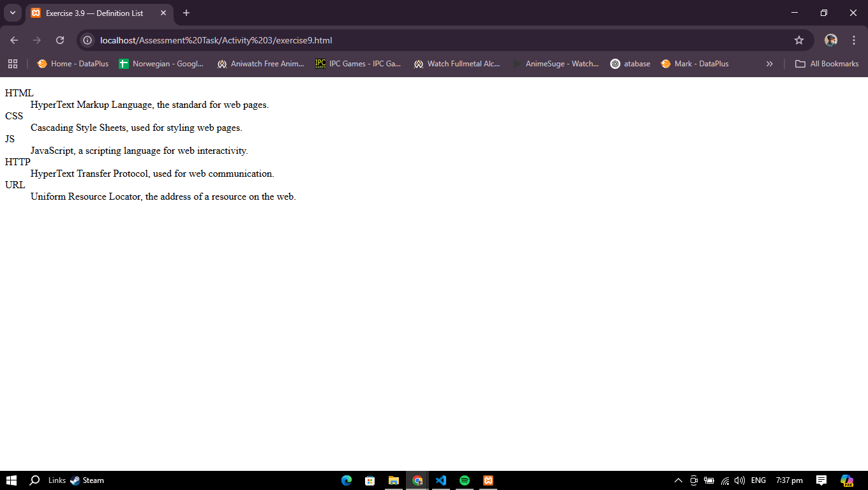The height and width of the screenshot is (490, 868).
Task: Show hidden system tray icons
Action: [x=678, y=480]
